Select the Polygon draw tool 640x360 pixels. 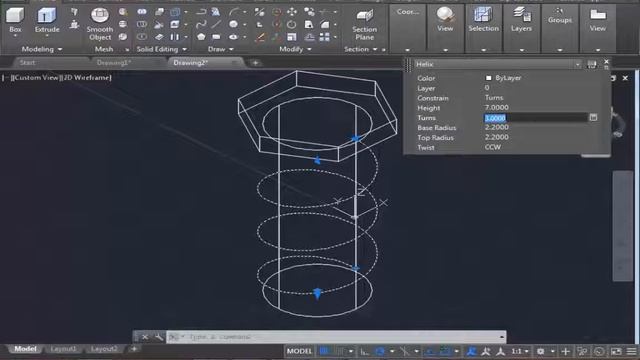[x=201, y=37]
